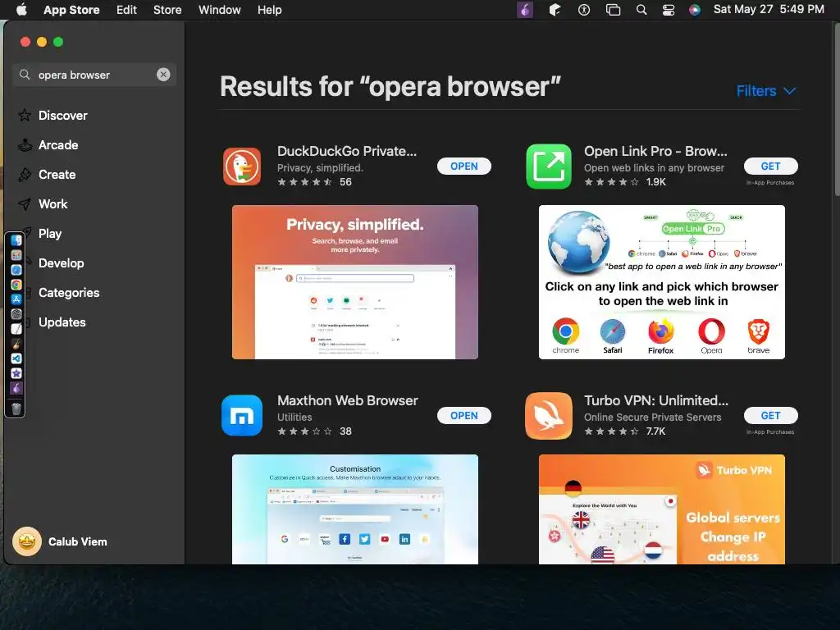Open Control Center in the menu bar
Viewport: 840px width, 630px height.
[668, 10]
